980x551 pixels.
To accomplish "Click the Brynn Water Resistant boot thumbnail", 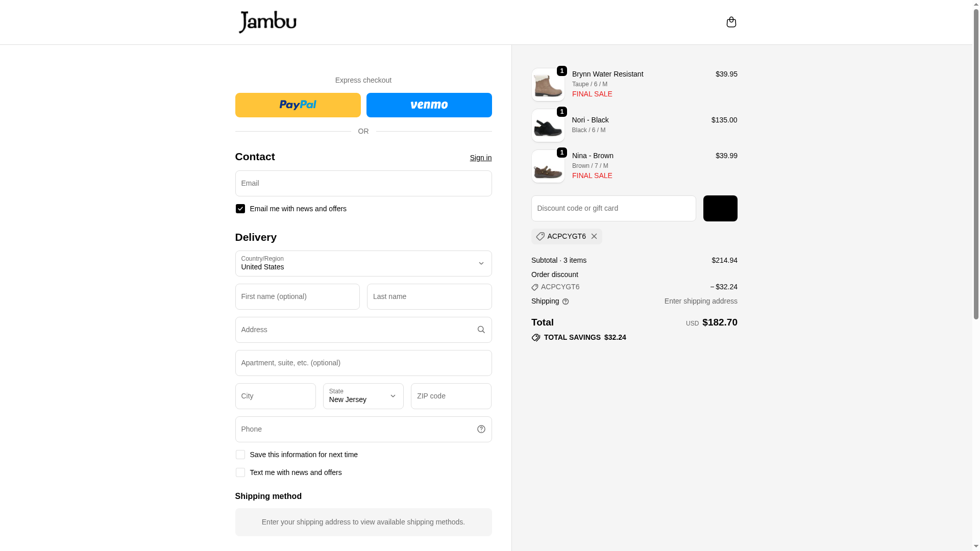I will point(548,85).
